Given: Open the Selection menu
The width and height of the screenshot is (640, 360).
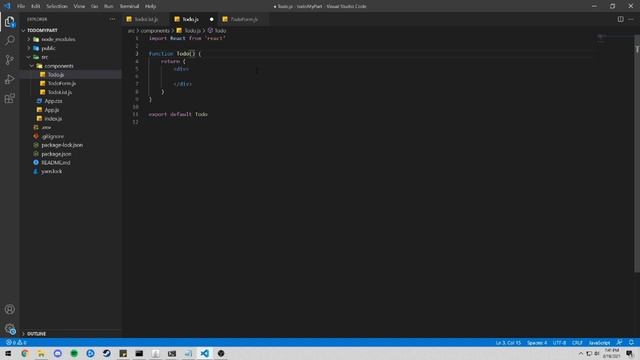Looking at the screenshot, I should tap(57, 6).
